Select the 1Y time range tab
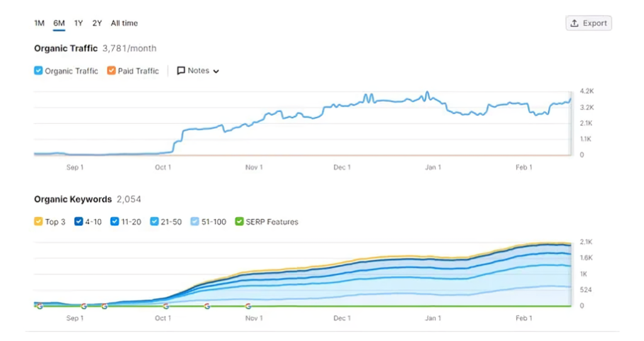Viewport: 644px width, 341px height. click(x=79, y=23)
